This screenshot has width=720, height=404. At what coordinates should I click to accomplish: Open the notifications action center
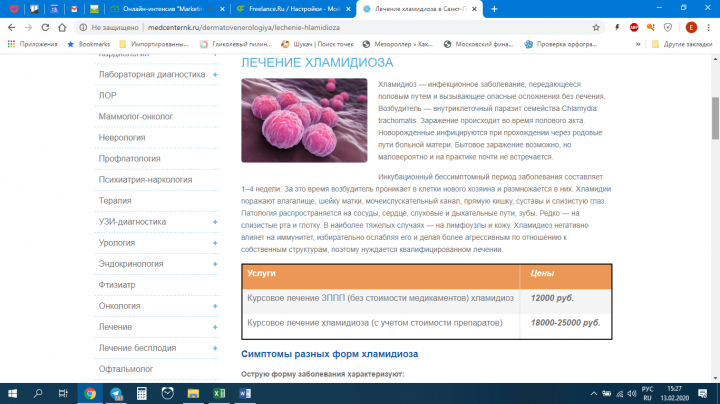(703, 393)
